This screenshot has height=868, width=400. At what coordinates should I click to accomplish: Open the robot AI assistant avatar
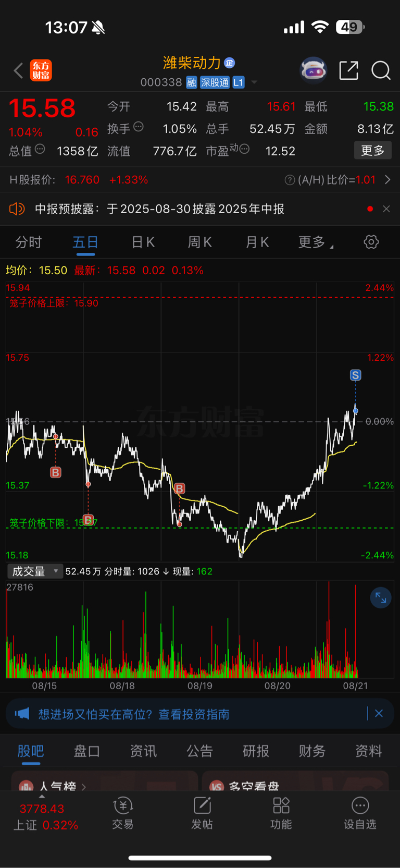pos(314,70)
